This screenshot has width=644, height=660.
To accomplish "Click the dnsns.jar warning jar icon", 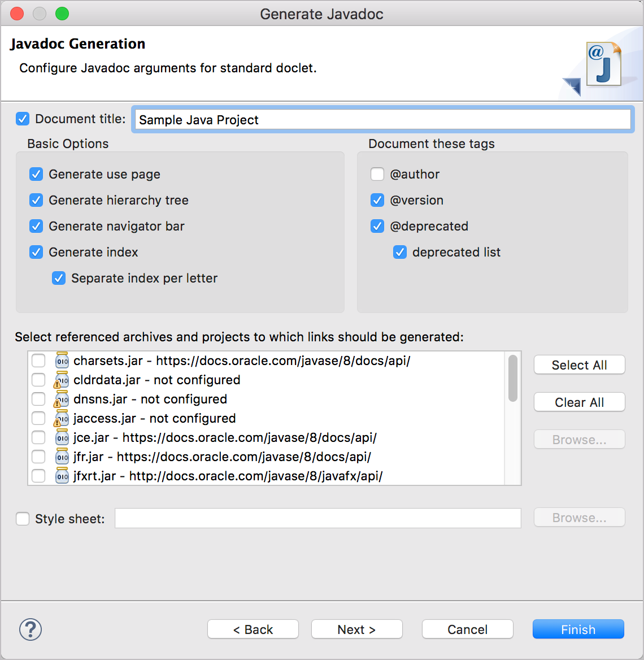I will coord(61,399).
